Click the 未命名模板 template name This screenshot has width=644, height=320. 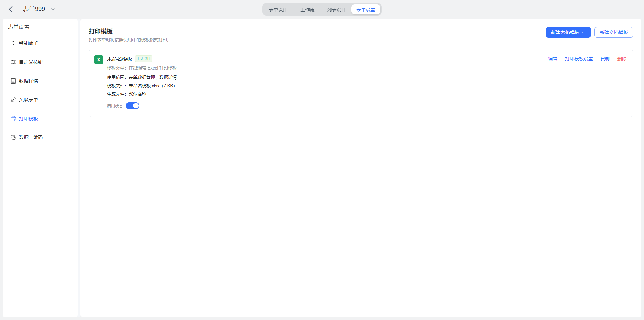click(x=119, y=59)
